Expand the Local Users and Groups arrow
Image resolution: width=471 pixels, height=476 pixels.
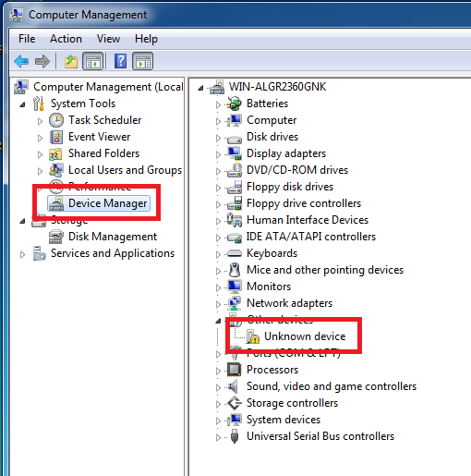[40, 171]
